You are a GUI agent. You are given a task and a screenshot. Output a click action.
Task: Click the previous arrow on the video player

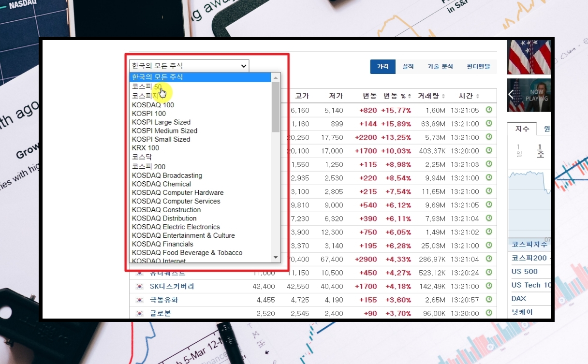click(x=511, y=95)
